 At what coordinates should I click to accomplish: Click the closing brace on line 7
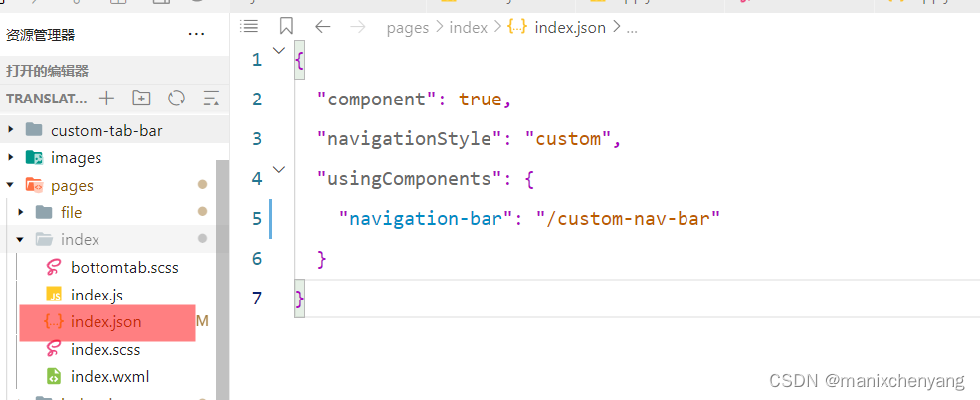pos(300,299)
